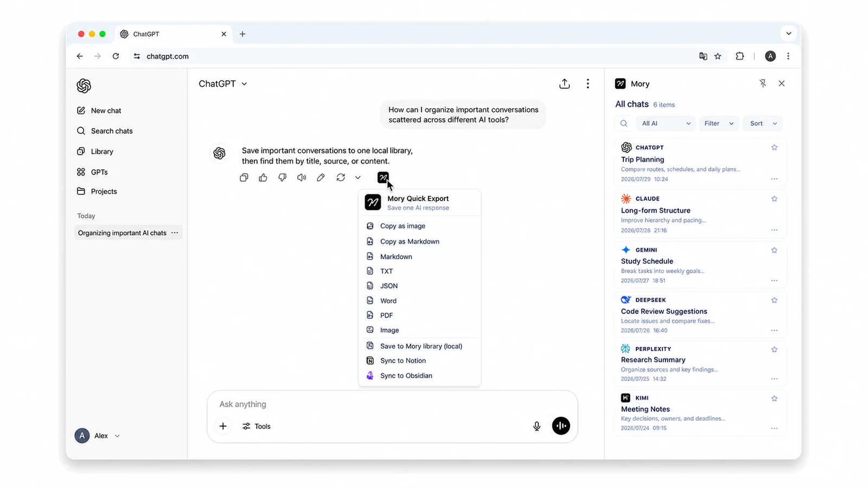This screenshot has width=868, height=488.
Task: Copy the AI response with the copy icon
Action: 244,177
